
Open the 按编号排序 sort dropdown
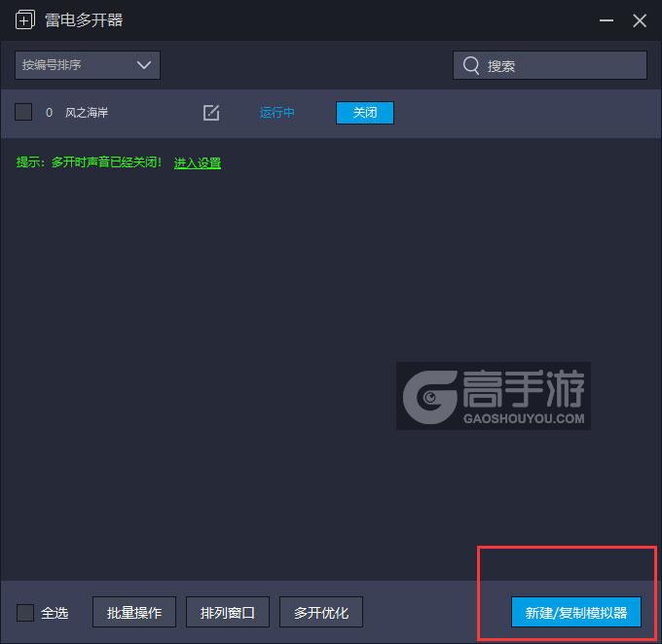click(88, 65)
